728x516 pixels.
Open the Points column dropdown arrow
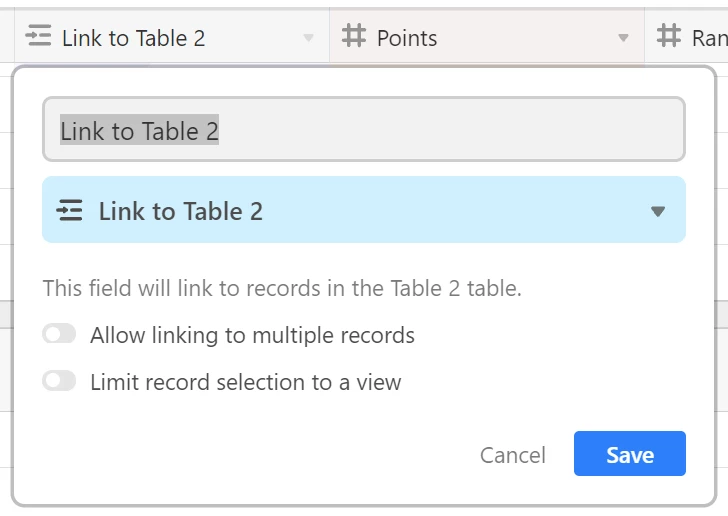[x=624, y=38]
